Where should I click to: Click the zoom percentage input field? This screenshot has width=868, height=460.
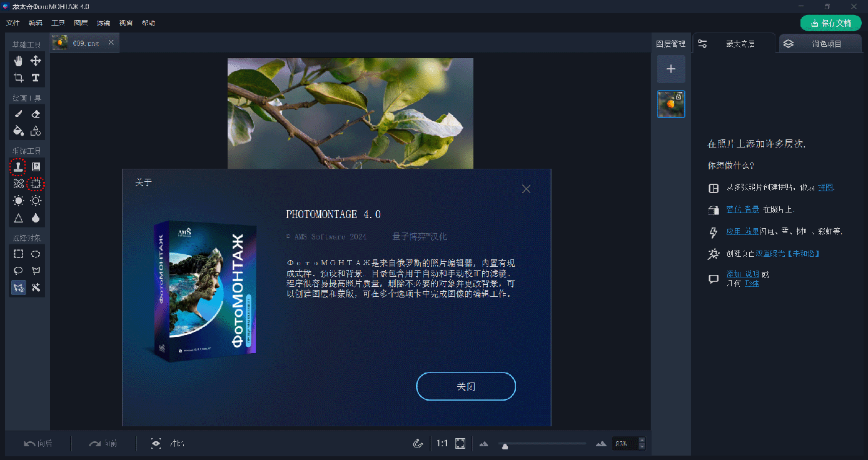[x=624, y=444]
